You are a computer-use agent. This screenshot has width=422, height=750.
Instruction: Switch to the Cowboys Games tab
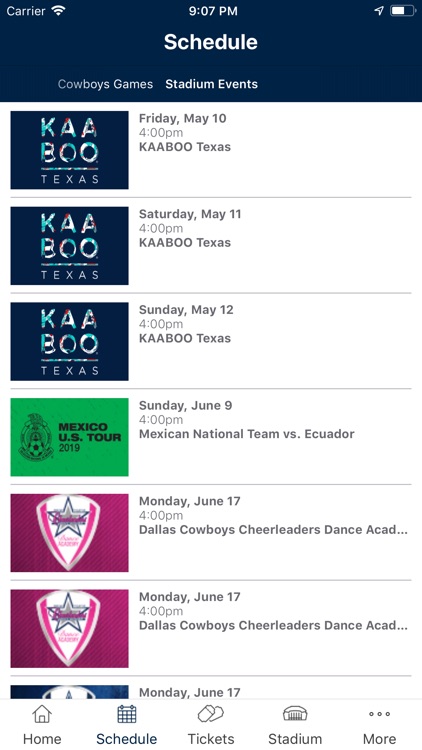click(x=105, y=84)
